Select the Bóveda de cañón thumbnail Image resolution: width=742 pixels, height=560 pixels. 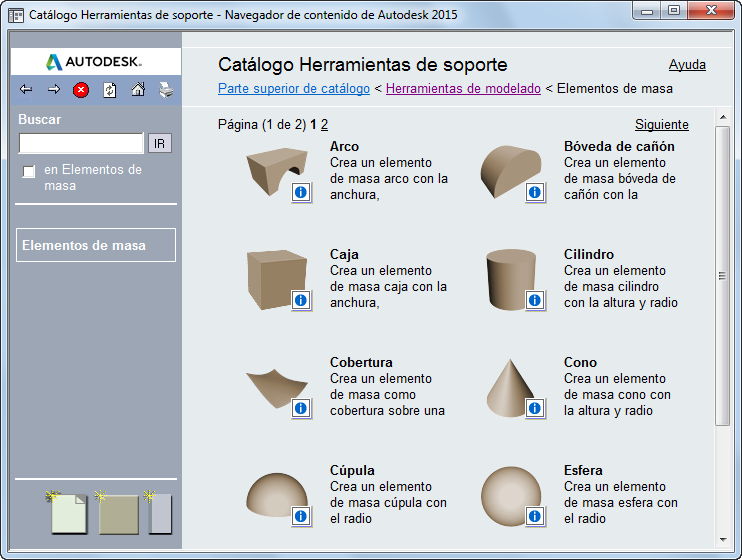pos(511,171)
